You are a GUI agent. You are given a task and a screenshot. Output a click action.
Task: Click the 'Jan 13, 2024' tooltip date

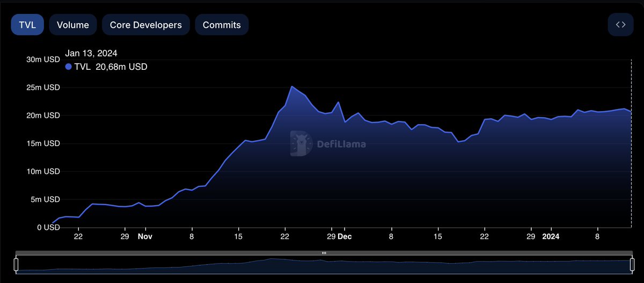coord(91,53)
